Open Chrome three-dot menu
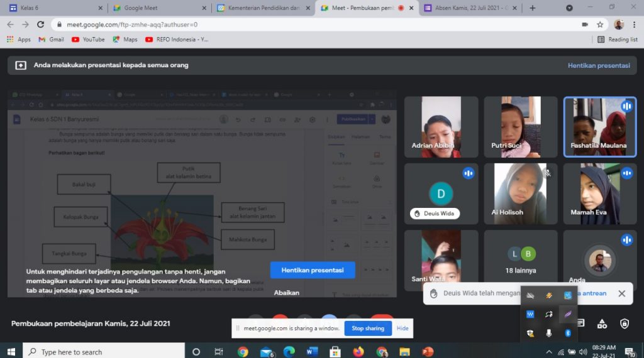This screenshot has width=644, height=358. 635,24
